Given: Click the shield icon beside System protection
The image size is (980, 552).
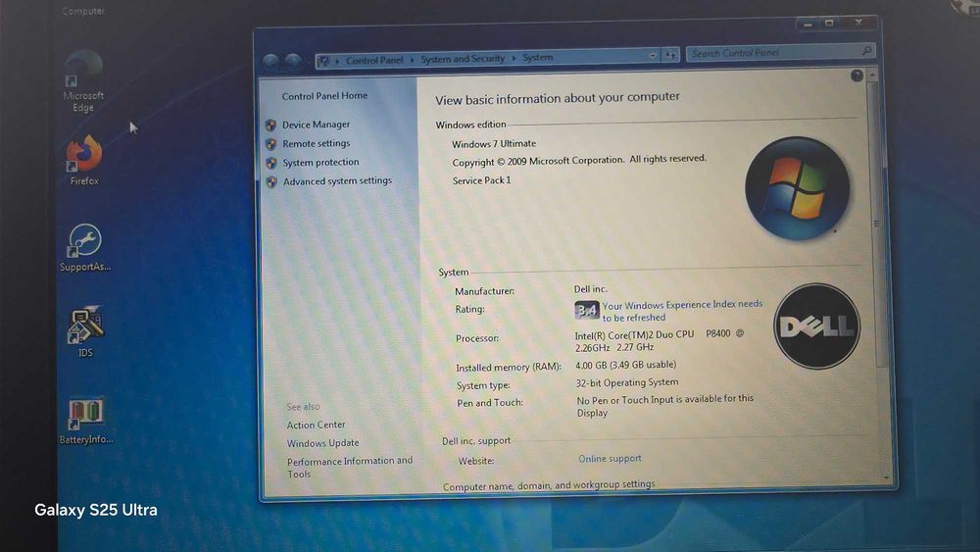Looking at the screenshot, I should coord(271,163).
